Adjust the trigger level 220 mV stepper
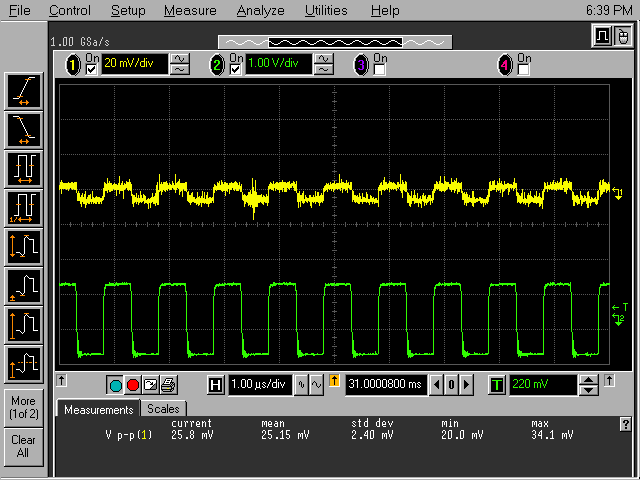 tap(589, 385)
